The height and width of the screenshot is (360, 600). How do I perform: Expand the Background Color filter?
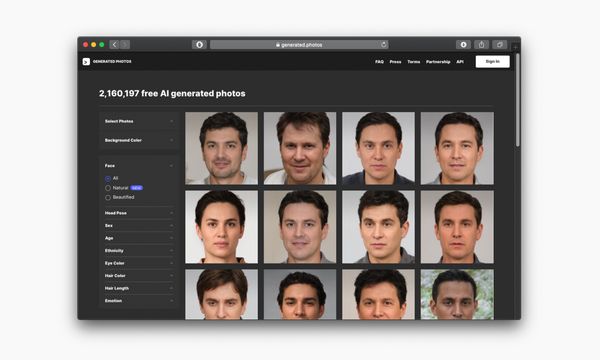tap(139, 140)
